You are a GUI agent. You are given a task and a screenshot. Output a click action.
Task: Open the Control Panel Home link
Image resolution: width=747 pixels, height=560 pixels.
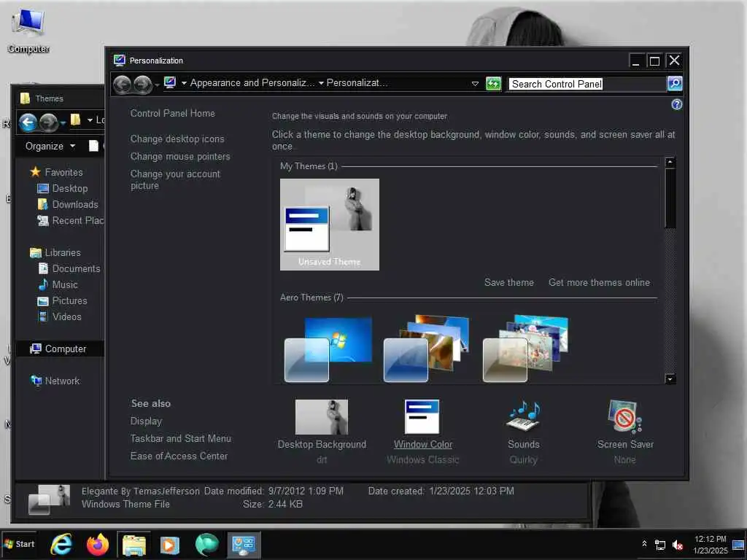pos(172,113)
